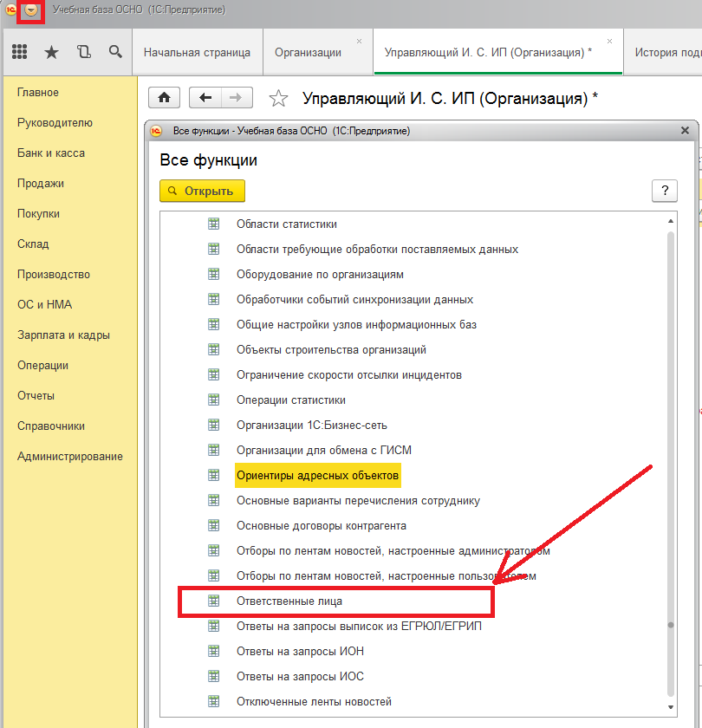Open the sections grid menu icon
Image resolution: width=702 pixels, height=728 pixels.
19,51
